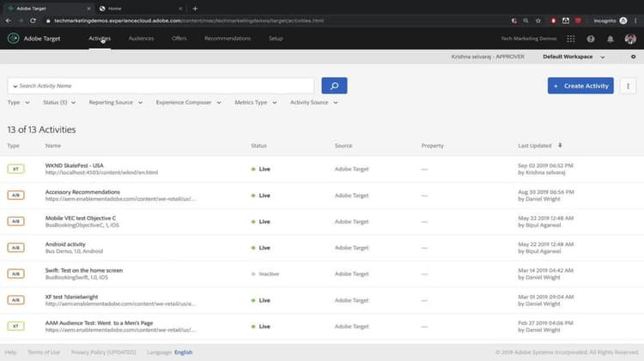This screenshot has height=361, width=644.
Task: Click the Source column header
Action: pos(343,146)
